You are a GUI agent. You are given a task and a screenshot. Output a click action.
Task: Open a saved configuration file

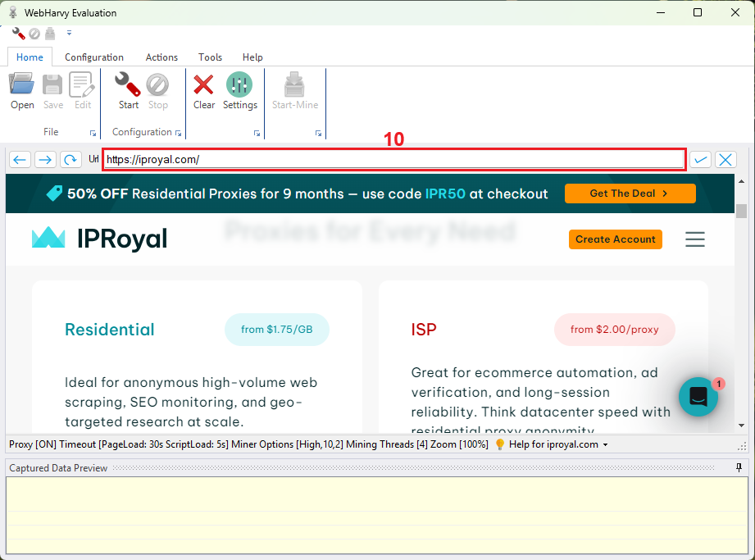click(22, 90)
